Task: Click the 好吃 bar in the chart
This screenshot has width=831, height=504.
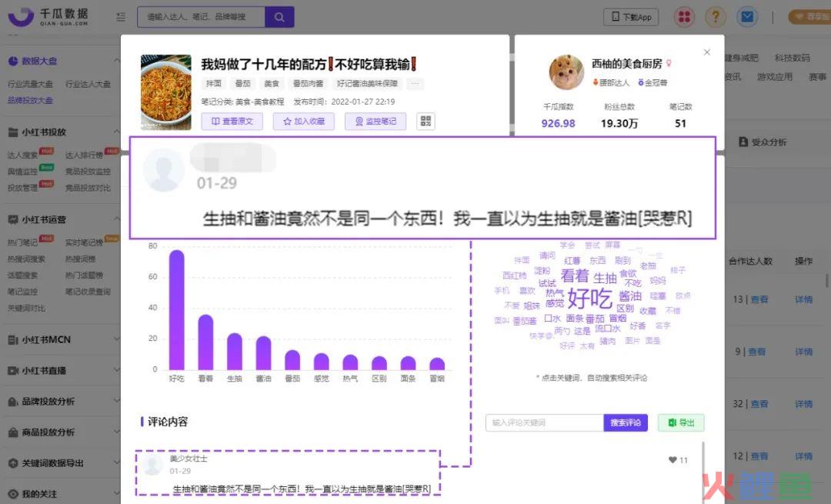Action: pyautogui.click(x=176, y=310)
